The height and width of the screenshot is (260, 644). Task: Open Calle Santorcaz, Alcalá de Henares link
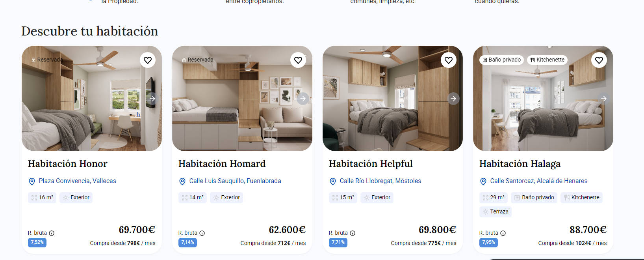(538, 181)
